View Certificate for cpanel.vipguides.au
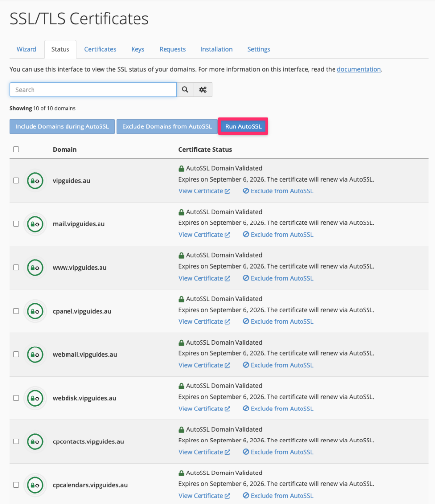435x504 pixels. [x=204, y=322]
